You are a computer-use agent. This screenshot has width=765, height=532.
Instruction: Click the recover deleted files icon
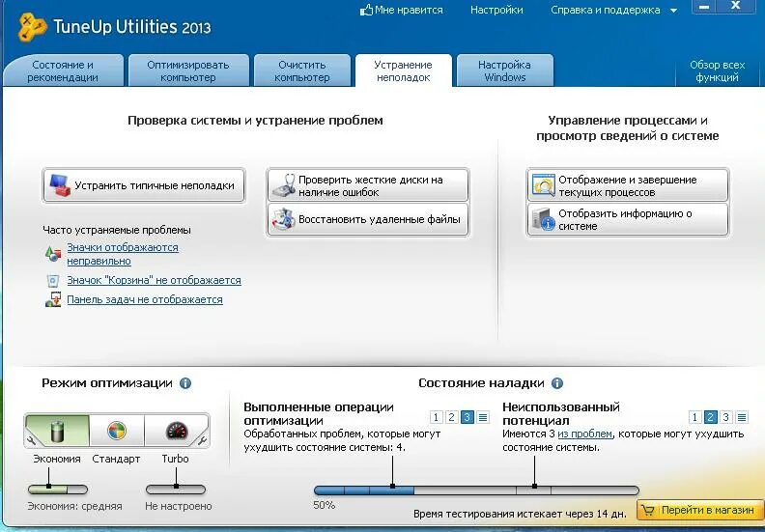284,219
